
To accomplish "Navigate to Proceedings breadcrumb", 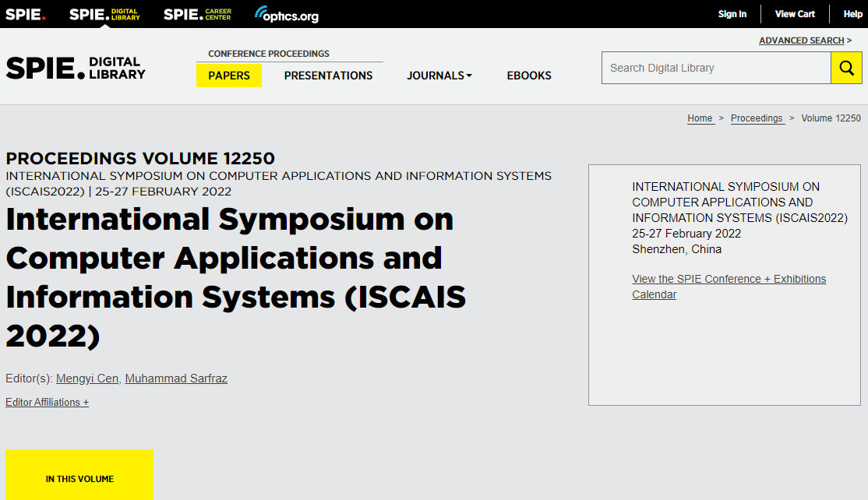I will [x=757, y=118].
